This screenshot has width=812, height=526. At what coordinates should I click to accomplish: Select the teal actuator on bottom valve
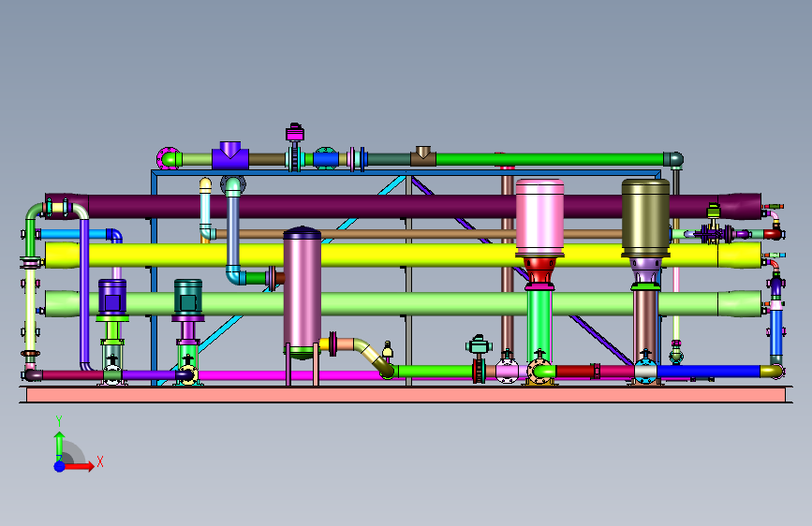click(479, 345)
